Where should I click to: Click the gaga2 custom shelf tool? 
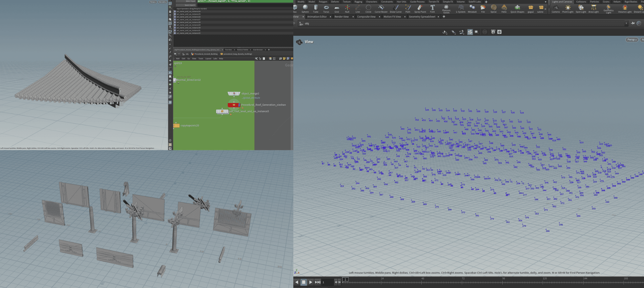point(530,9)
